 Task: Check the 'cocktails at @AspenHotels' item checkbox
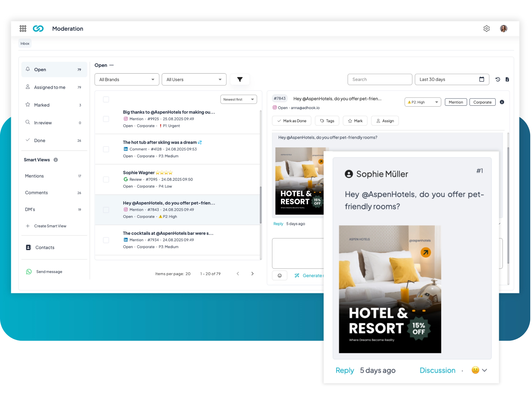[106, 240]
